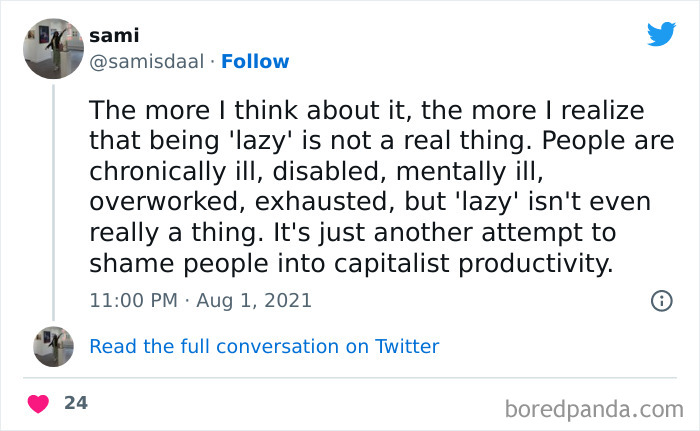The width and height of the screenshot is (700, 431).
Task: Read the full conversation on Twitter
Action: click(x=264, y=346)
